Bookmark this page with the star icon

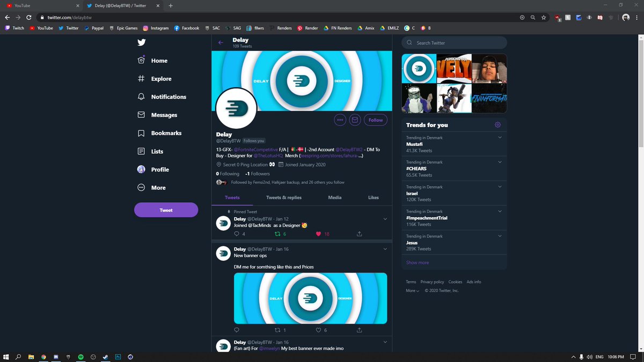pos(544,17)
